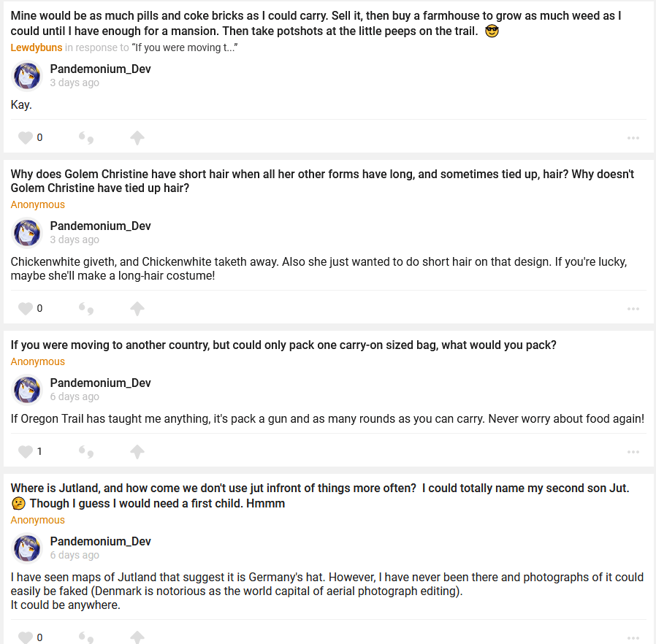Share the Oregon Trail answer
Screen dimensions: 656x644
click(137, 452)
